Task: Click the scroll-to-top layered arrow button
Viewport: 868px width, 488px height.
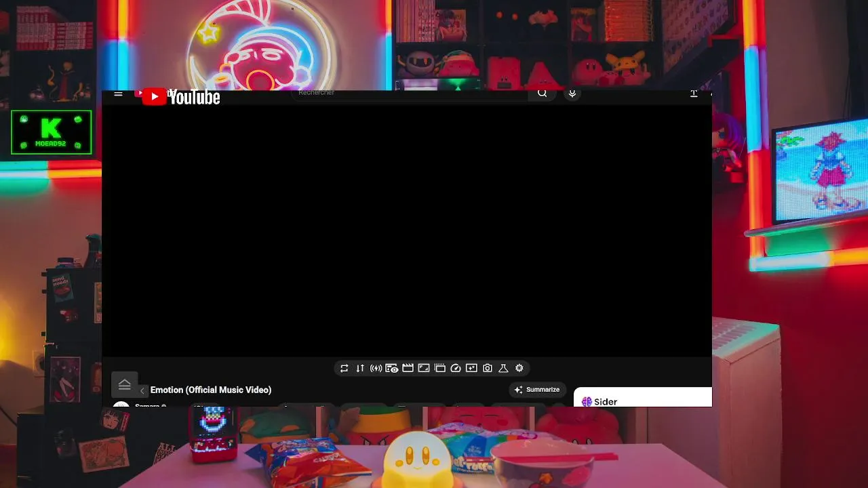Action: click(x=124, y=384)
